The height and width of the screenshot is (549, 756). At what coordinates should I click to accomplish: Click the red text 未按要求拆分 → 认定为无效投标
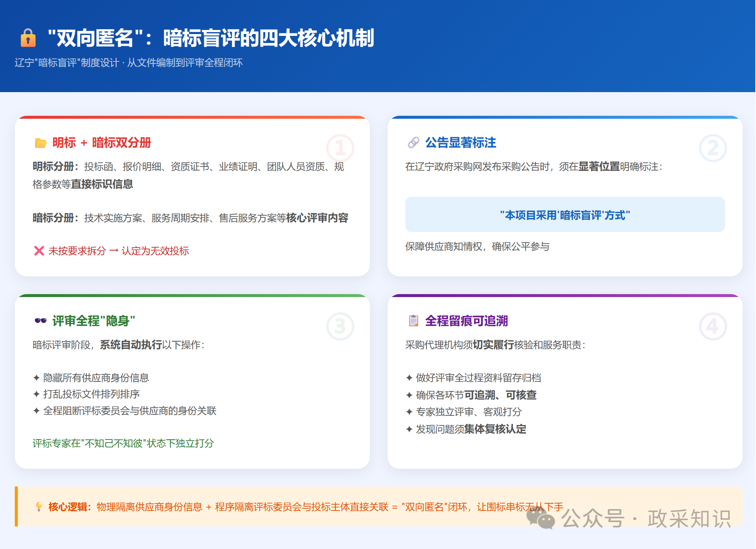tap(119, 251)
